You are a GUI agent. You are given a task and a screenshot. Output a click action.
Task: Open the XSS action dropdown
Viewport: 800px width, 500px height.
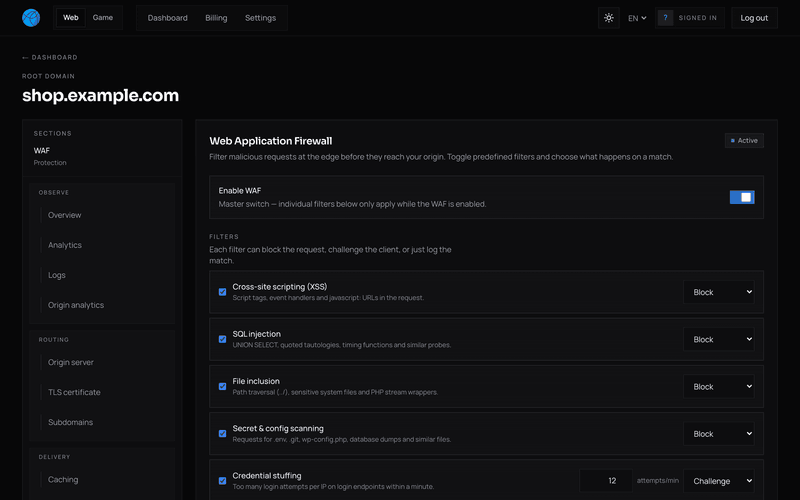tap(719, 292)
